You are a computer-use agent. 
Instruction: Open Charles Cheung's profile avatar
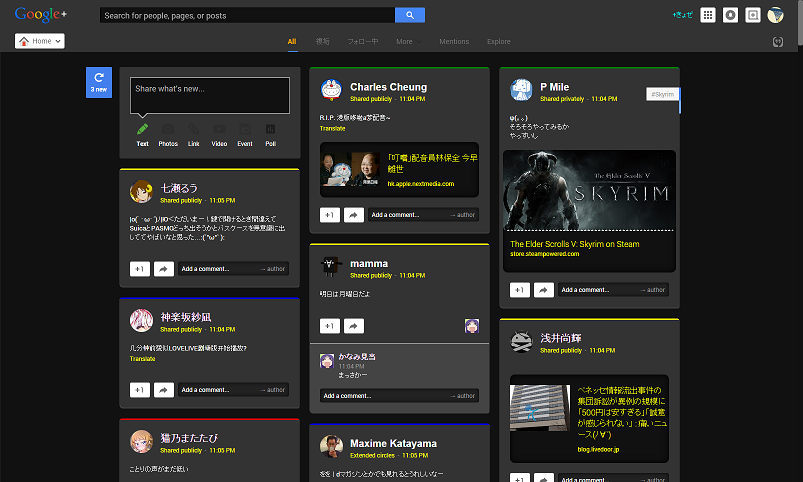point(331,90)
